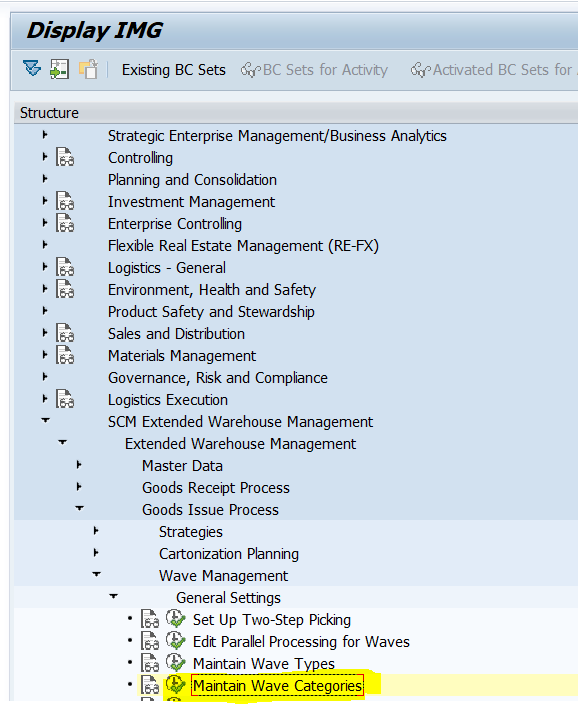Open Existing BC Sets
This screenshot has width=578, height=704.
click(x=173, y=70)
